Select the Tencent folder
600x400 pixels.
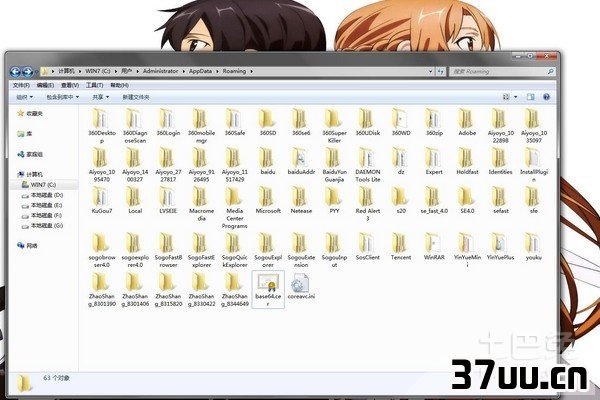coord(401,247)
